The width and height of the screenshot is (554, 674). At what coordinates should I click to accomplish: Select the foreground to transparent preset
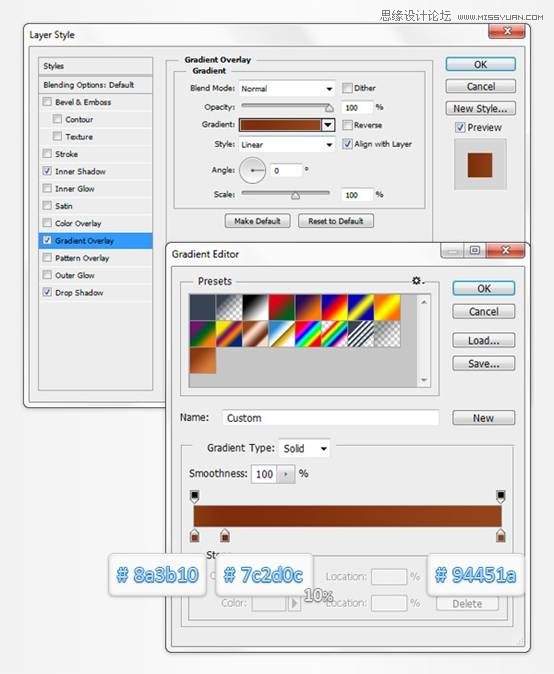[x=229, y=307]
